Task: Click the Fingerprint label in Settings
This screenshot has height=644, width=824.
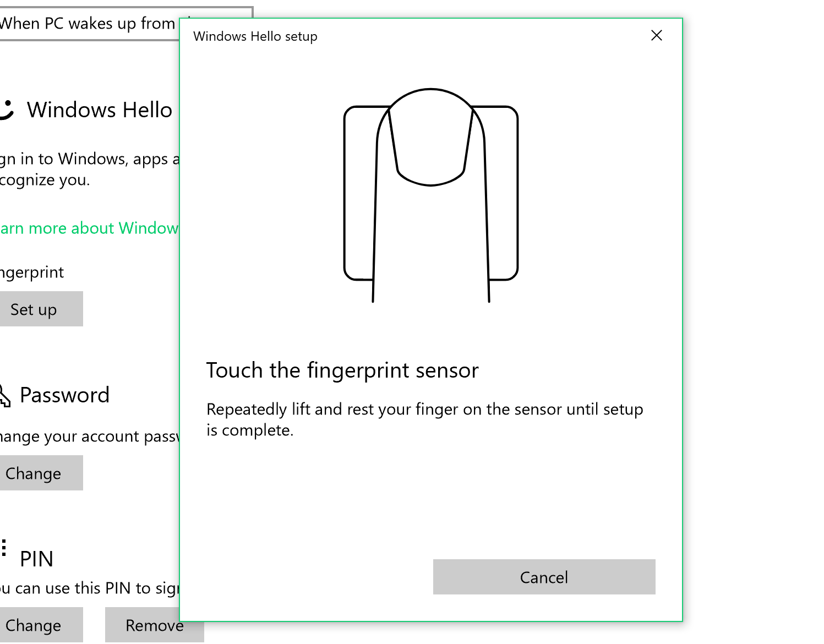Action: pos(32,272)
